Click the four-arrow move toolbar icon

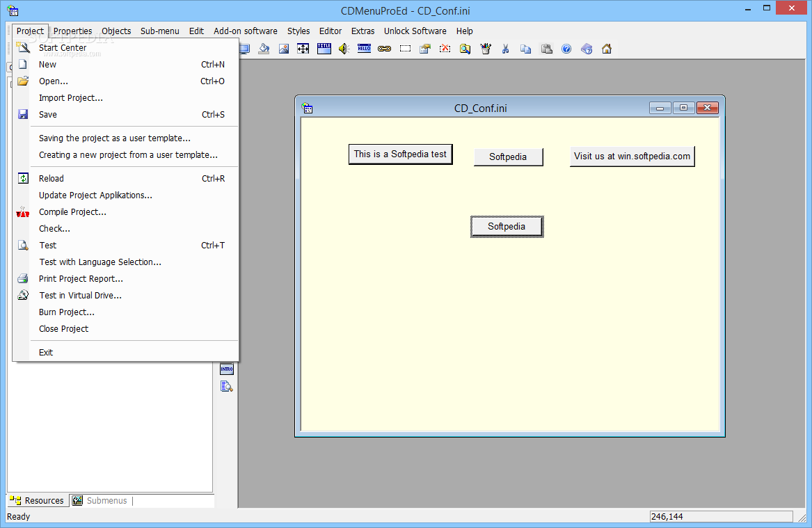303,49
